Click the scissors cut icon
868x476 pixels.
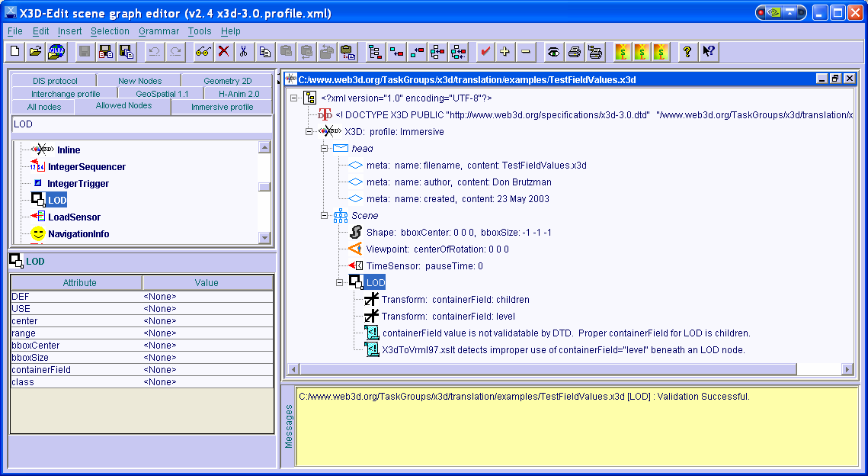tap(243, 52)
